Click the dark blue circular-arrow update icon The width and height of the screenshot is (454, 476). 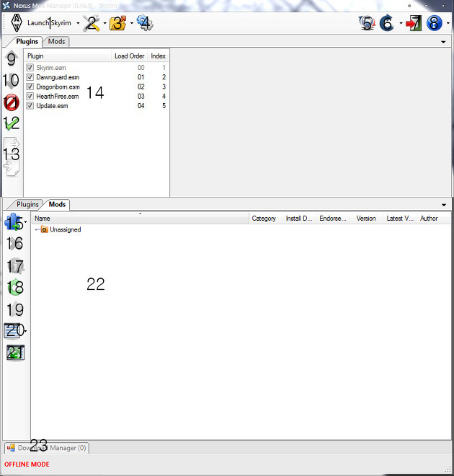387,23
